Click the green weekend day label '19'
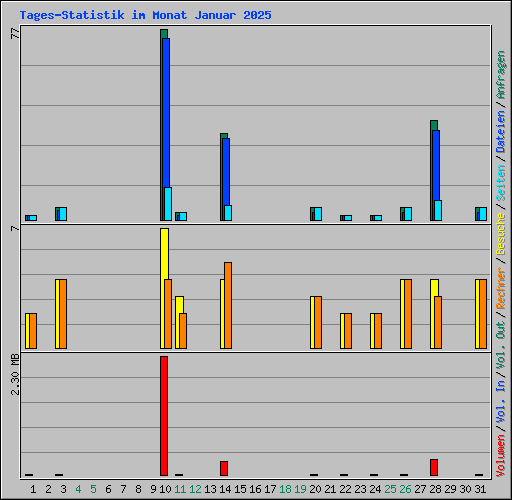This screenshot has width=512, height=500. (x=300, y=489)
